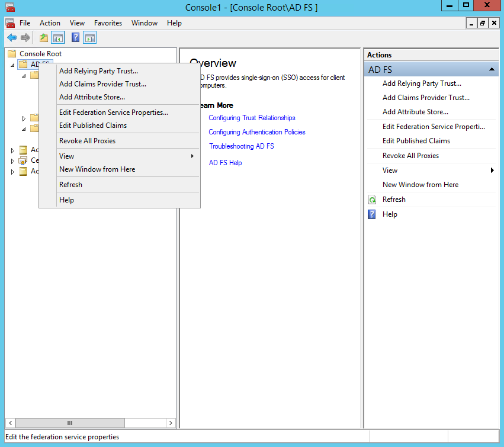The image size is (504, 447).
Task: Toggle the Show/Hide Action Pane toolbar button
Action: (x=89, y=38)
